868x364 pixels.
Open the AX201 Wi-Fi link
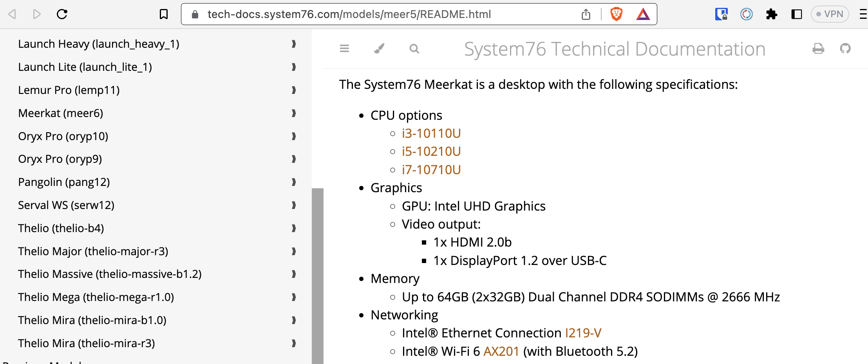coord(501,351)
